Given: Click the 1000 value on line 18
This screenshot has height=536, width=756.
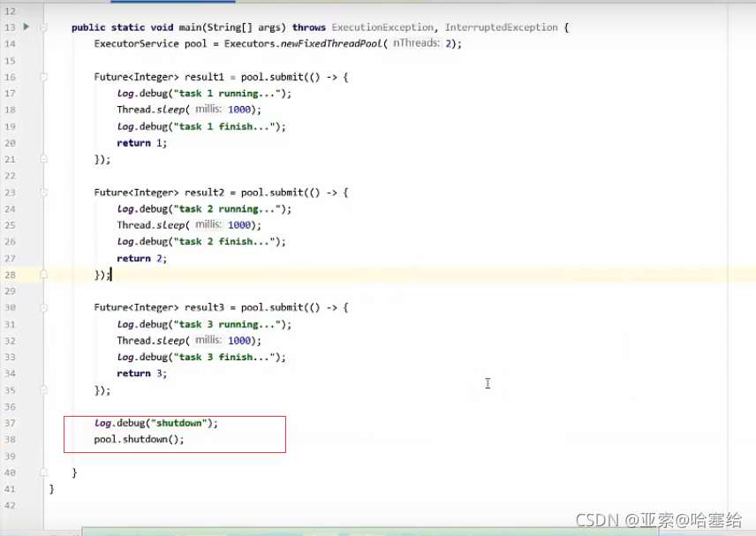Looking at the screenshot, I should coord(239,109).
